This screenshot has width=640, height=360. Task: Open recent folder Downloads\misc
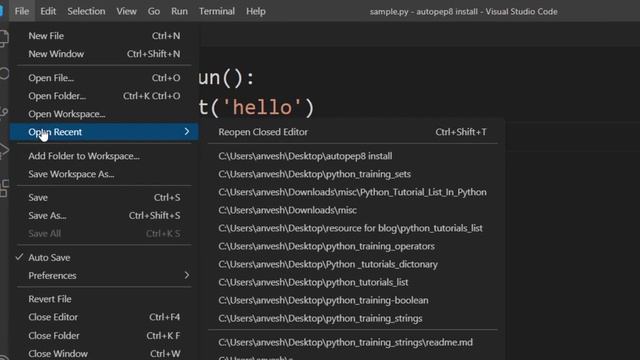click(x=353, y=210)
